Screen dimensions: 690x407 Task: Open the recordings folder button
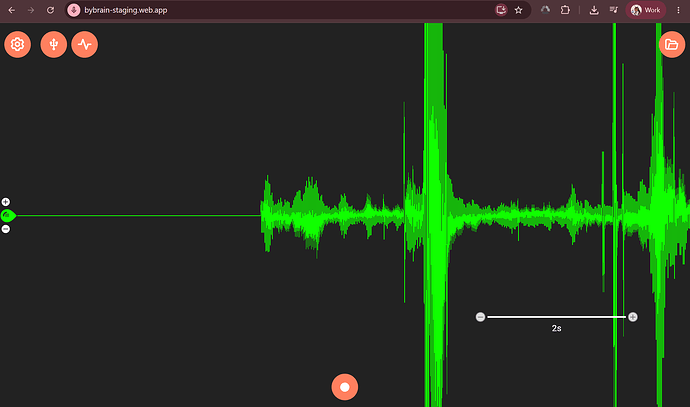tap(672, 44)
